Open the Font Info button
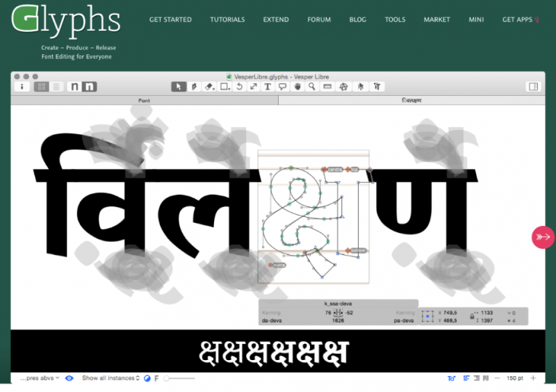Image resolution: width=556 pixels, height=392 pixels. (x=22, y=87)
